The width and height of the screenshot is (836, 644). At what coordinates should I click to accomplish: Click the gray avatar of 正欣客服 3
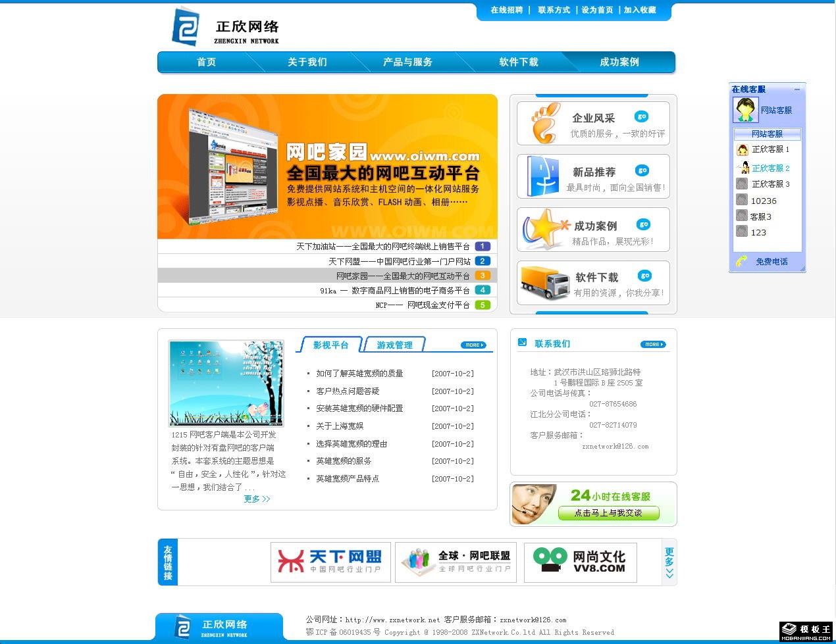tap(742, 184)
